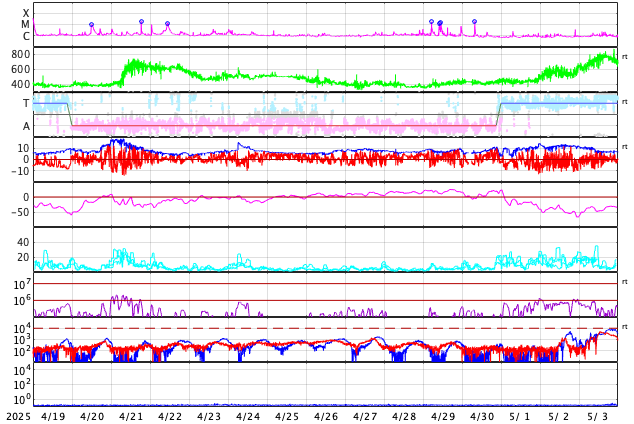Select the flare marker on 4/21

[142, 21]
